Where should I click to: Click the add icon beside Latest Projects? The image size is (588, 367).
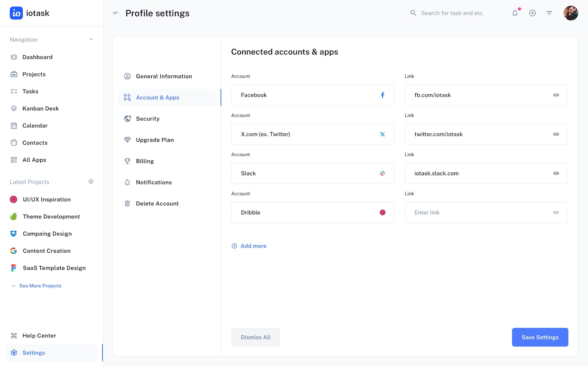tap(91, 182)
